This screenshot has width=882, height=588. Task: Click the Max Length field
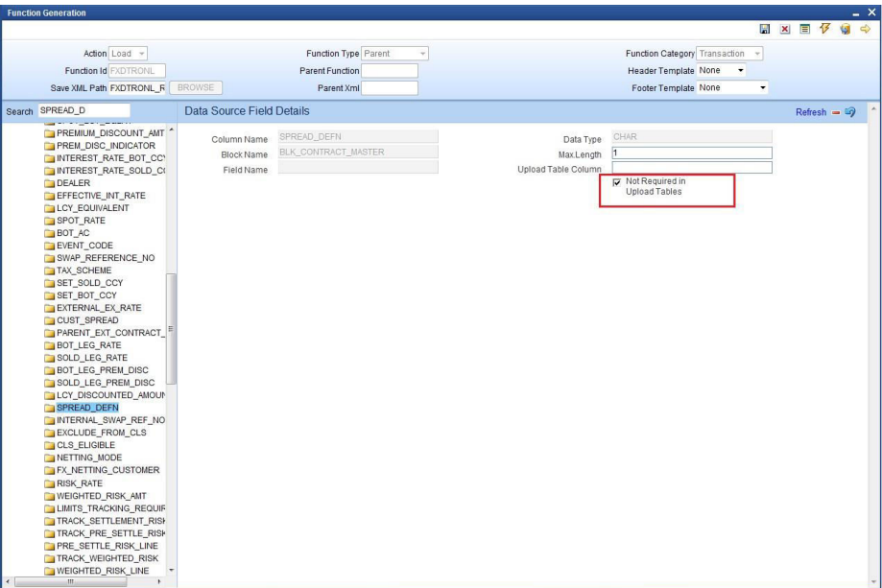pyautogui.click(x=692, y=153)
